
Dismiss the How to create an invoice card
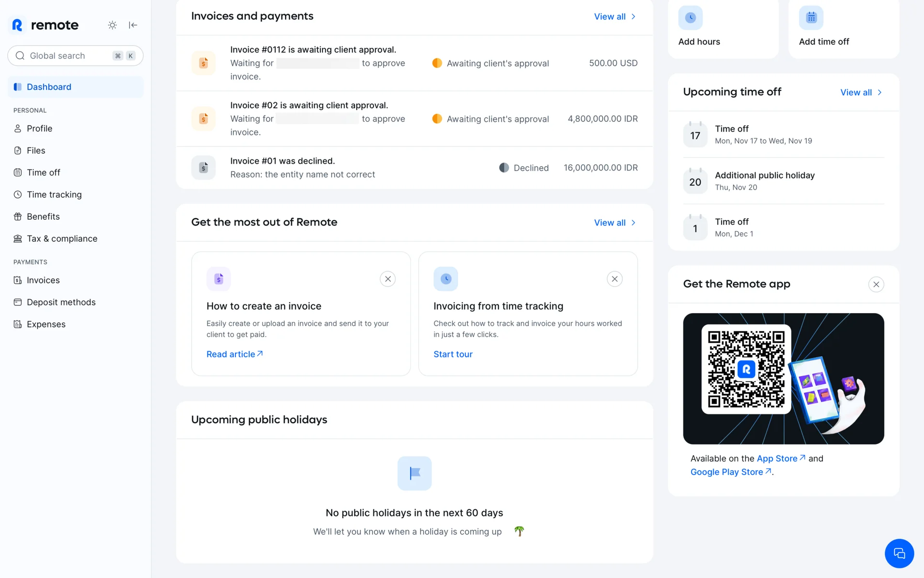[387, 279]
